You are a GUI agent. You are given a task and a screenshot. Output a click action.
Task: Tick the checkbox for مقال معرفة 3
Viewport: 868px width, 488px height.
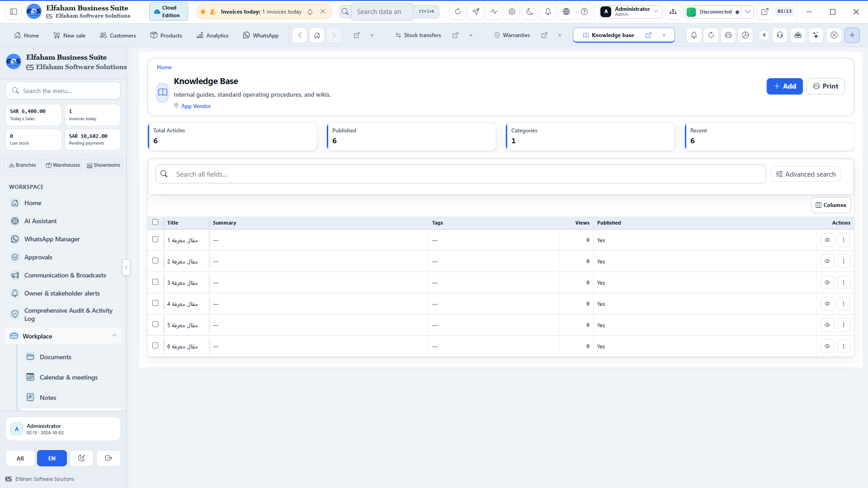156,282
